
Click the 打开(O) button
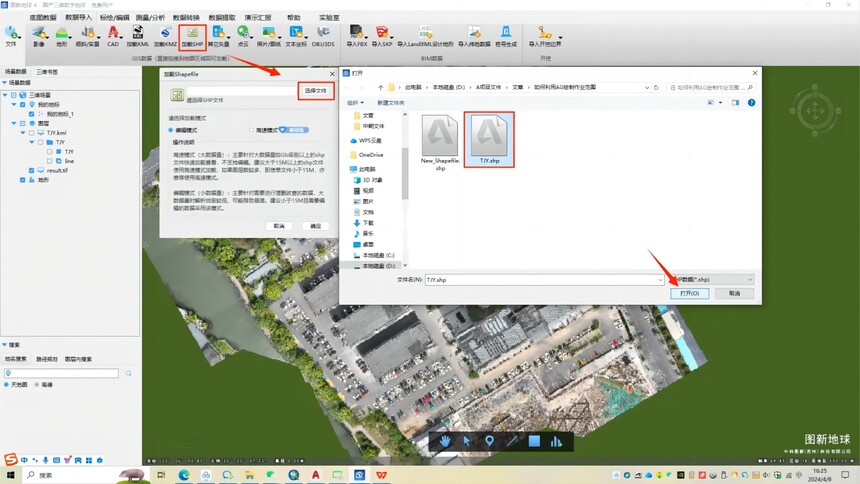coord(689,294)
